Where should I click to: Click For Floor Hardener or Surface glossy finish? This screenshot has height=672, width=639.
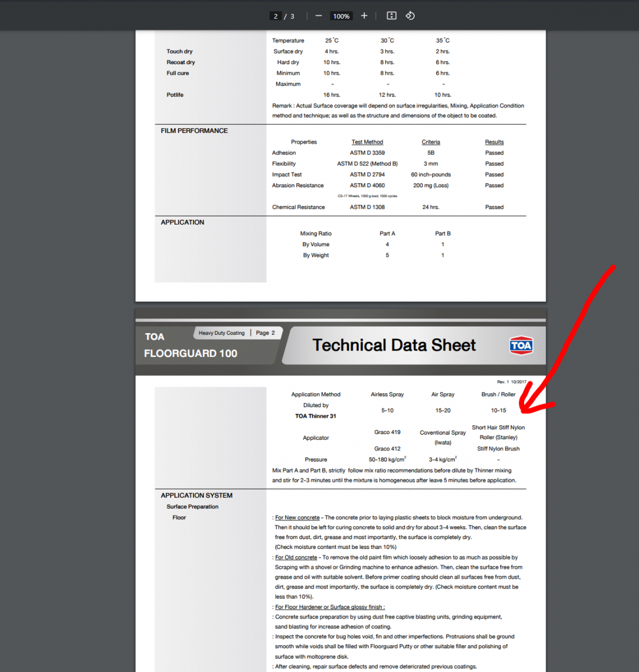(x=330, y=607)
